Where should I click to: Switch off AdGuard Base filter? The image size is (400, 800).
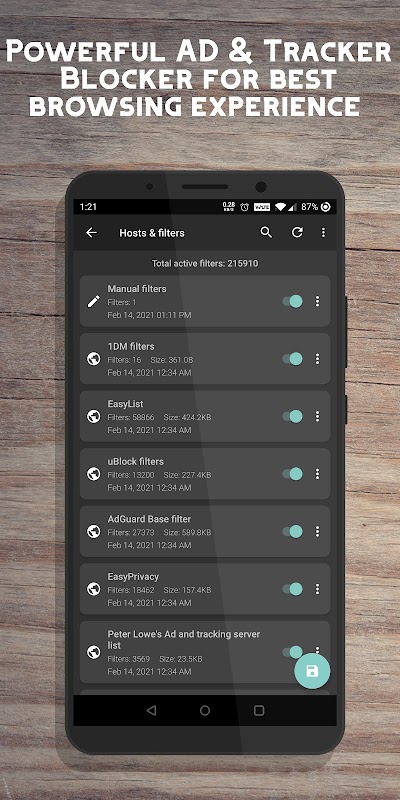(x=292, y=532)
